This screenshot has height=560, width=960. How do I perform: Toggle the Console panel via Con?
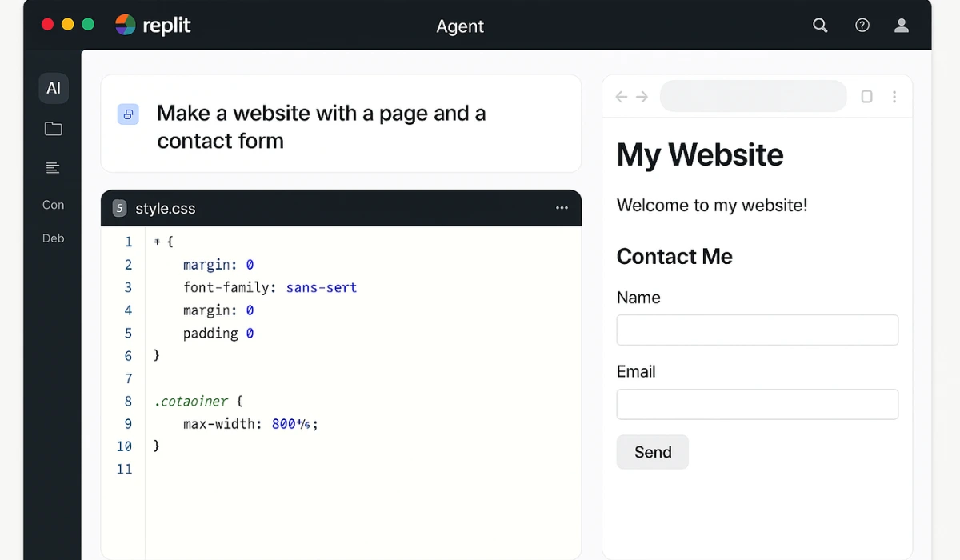click(x=53, y=205)
